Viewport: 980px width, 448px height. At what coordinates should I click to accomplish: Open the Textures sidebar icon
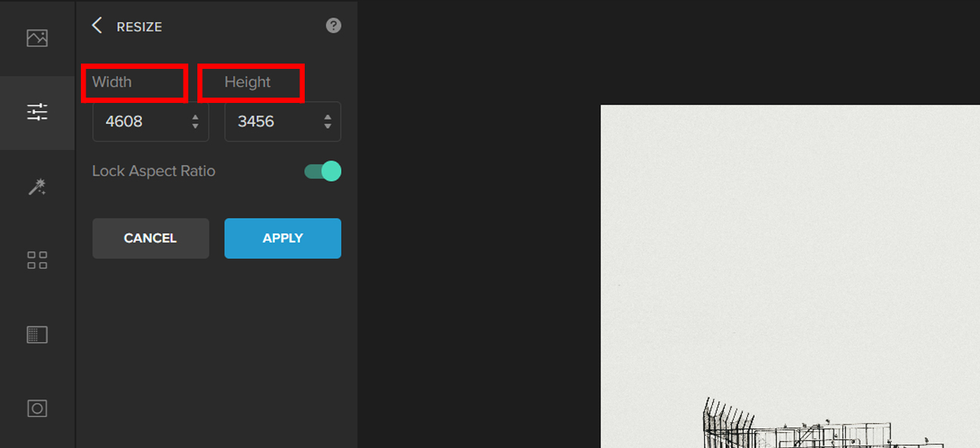(37, 334)
